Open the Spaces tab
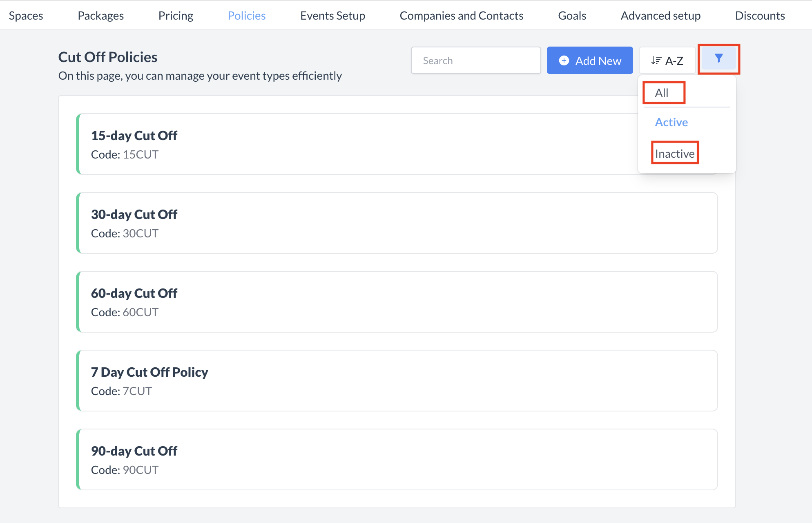This screenshot has width=812, height=523. 26,16
